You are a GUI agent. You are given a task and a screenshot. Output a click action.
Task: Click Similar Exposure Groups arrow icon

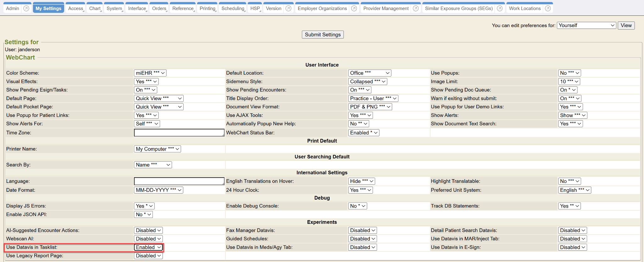click(500, 9)
